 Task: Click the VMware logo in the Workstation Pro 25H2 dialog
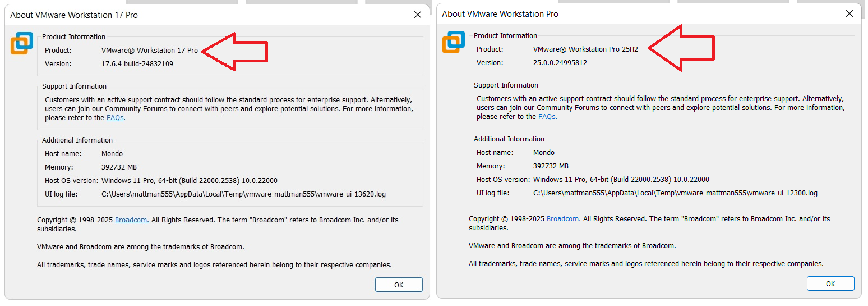(x=454, y=43)
